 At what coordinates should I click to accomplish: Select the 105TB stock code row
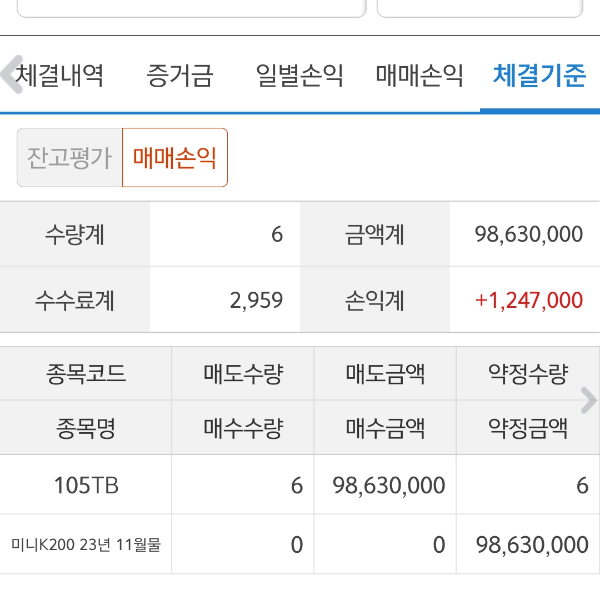[86, 486]
